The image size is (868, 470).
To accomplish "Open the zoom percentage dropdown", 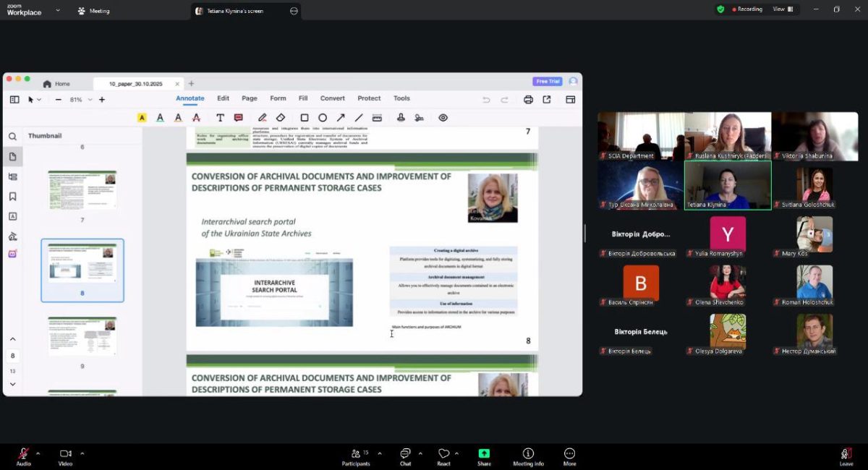I will pyautogui.click(x=88, y=100).
